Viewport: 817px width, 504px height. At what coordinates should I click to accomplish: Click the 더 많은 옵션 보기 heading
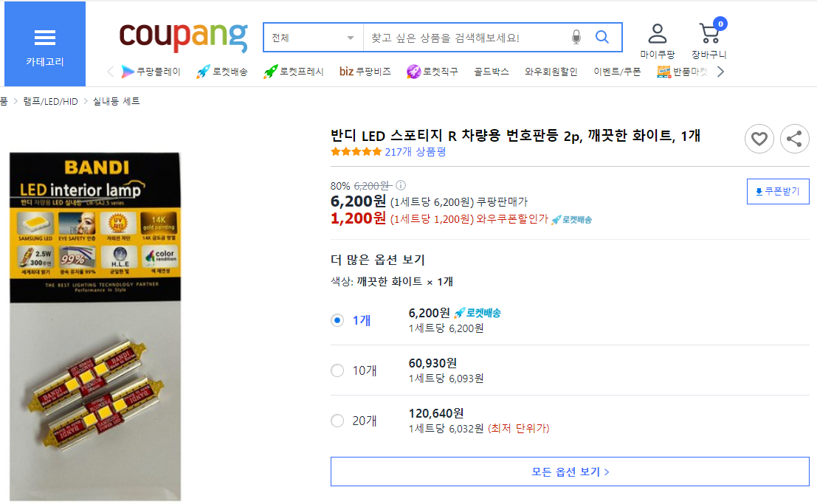pyautogui.click(x=378, y=260)
